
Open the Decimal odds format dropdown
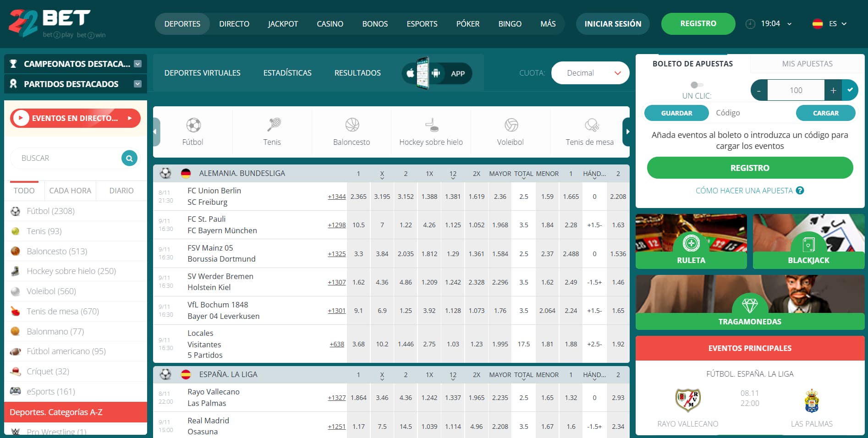590,72
